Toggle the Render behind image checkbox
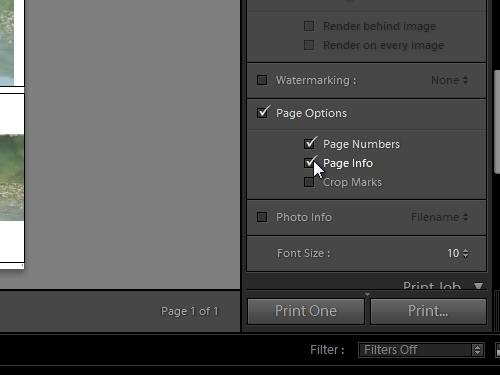500x375 pixels. tap(309, 26)
